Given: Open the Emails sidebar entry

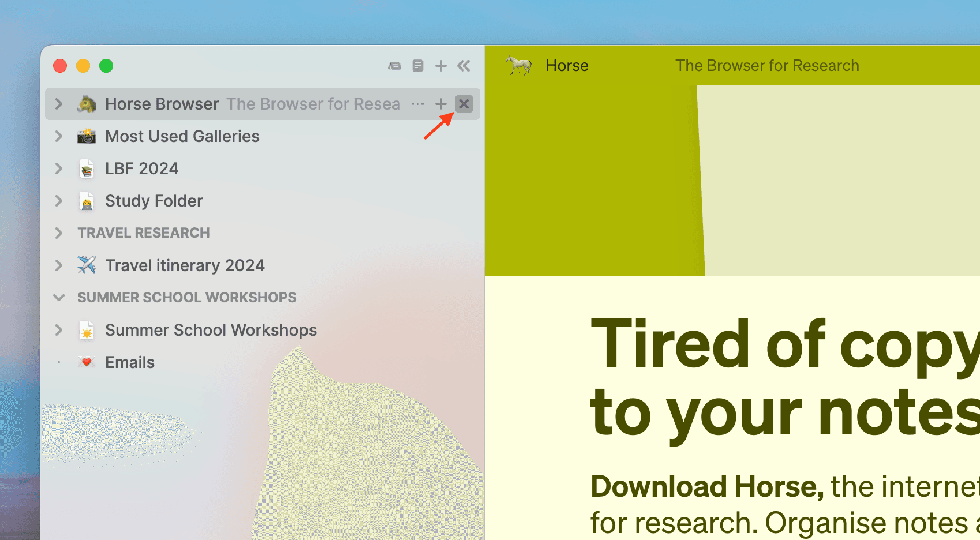Looking at the screenshot, I should [x=129, y=362].
